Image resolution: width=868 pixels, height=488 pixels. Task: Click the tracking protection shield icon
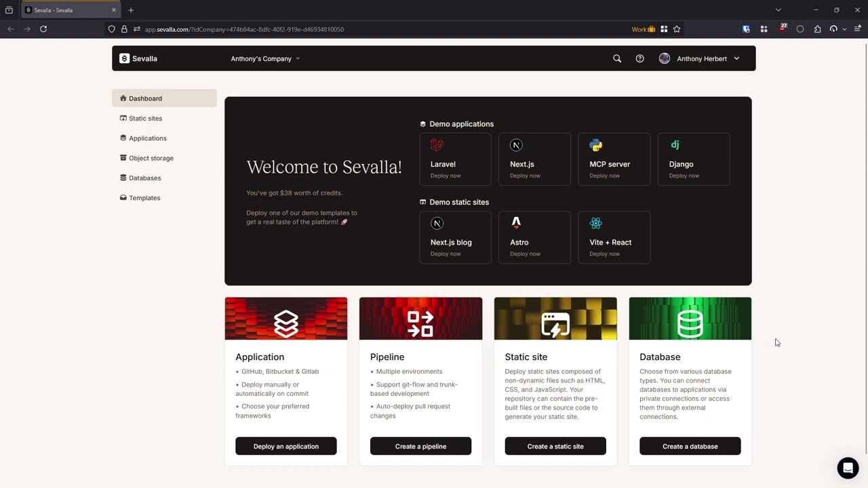coord(112,29)
